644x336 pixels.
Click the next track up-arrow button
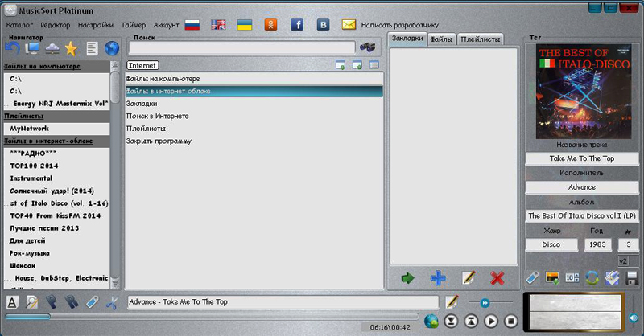(x=471, y=321)
